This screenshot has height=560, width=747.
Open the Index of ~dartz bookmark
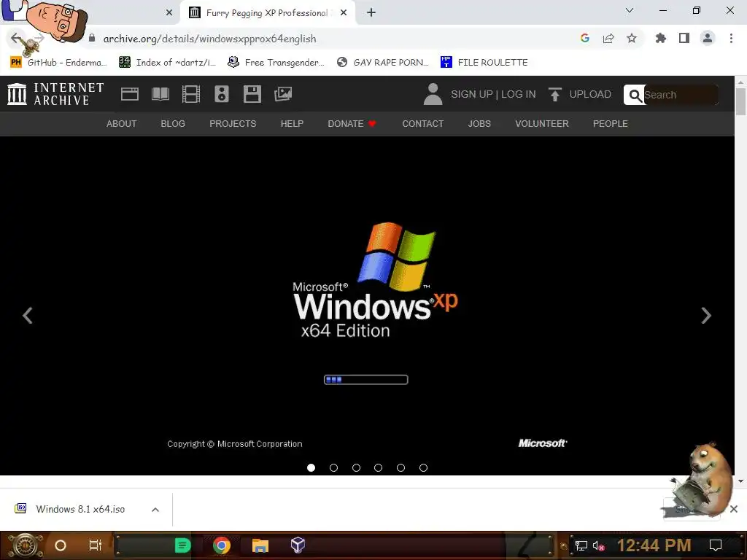168,63
